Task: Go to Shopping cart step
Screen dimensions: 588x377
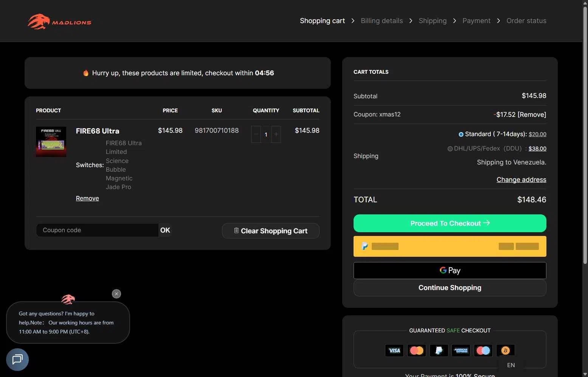Action: point(322,21)
